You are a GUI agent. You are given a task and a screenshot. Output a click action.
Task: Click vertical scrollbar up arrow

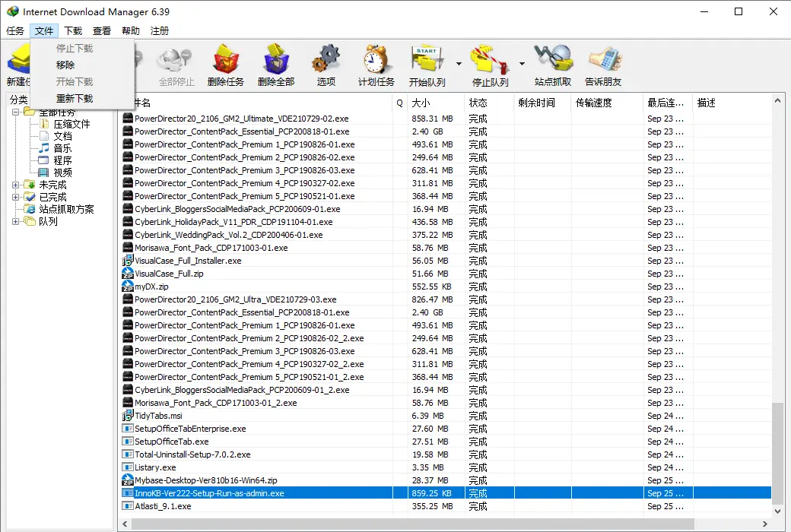777,101
